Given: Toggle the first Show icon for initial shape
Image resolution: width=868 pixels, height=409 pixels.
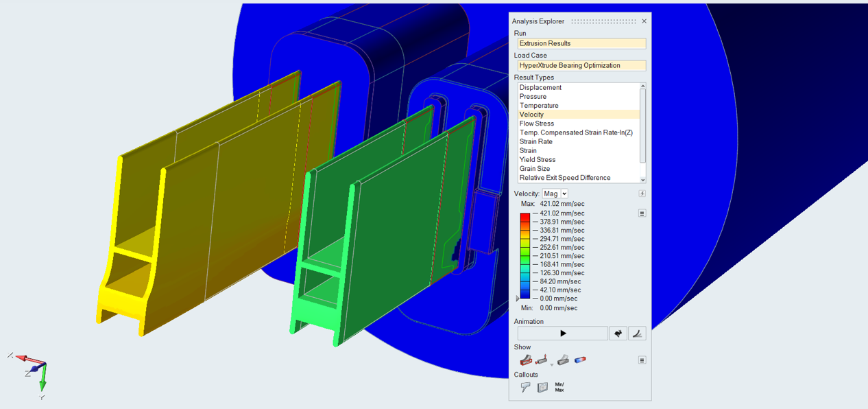Looking at the screenshot, I should pos(526,360).
